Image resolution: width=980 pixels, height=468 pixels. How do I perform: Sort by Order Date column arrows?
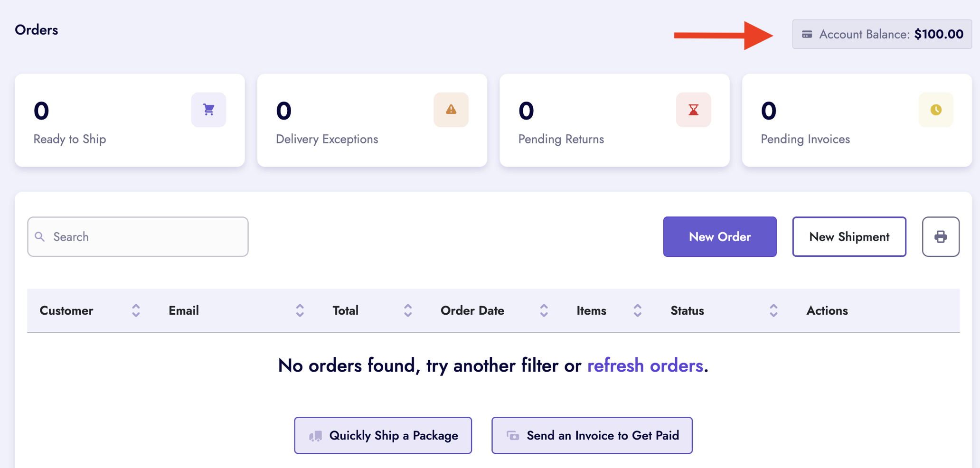click(x=544, y=310)
